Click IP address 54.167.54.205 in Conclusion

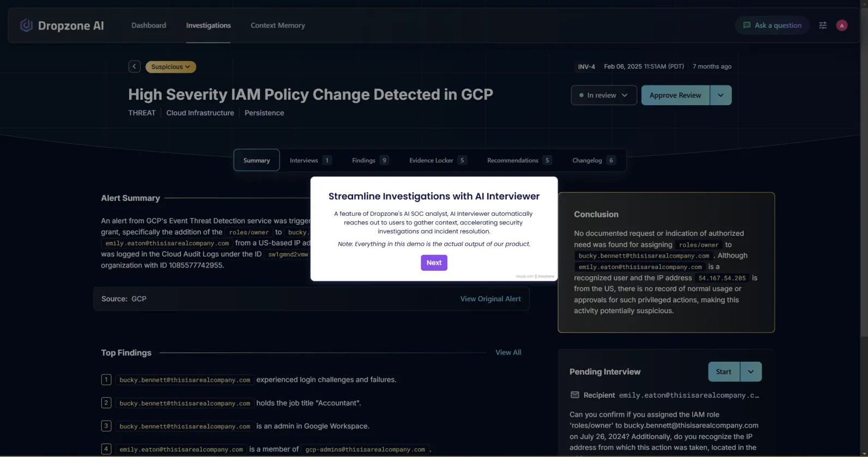(722, 278)
